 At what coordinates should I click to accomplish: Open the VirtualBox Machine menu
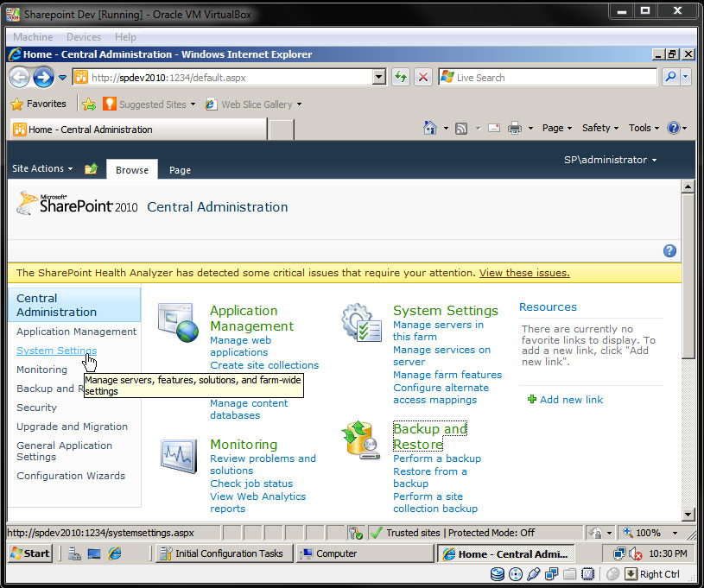click(33, 37)
